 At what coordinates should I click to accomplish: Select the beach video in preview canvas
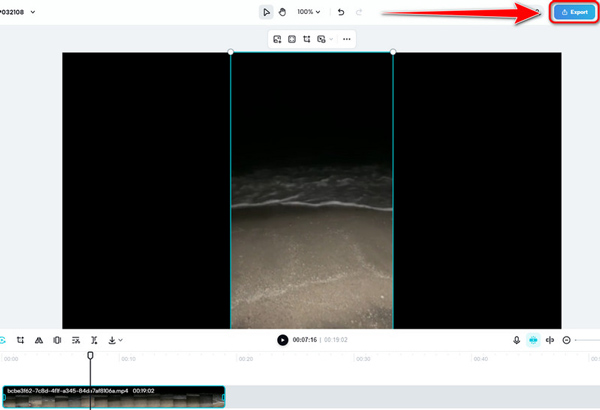tap(312, 190)
